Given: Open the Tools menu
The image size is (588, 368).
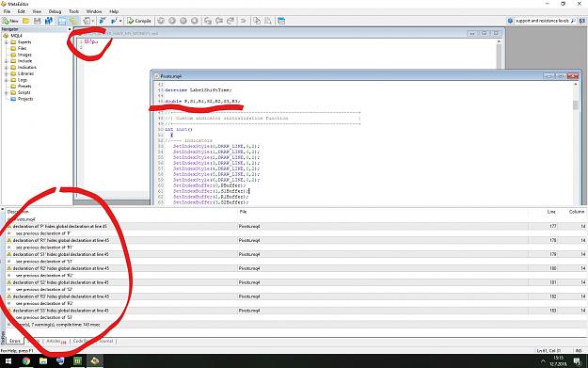Looking at the screenshot, I should coord(74,11).
